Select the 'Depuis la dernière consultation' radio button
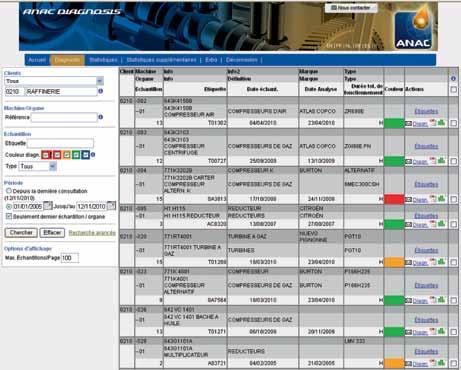This screenshot has width=461, height=370. (x=9, y=191)
